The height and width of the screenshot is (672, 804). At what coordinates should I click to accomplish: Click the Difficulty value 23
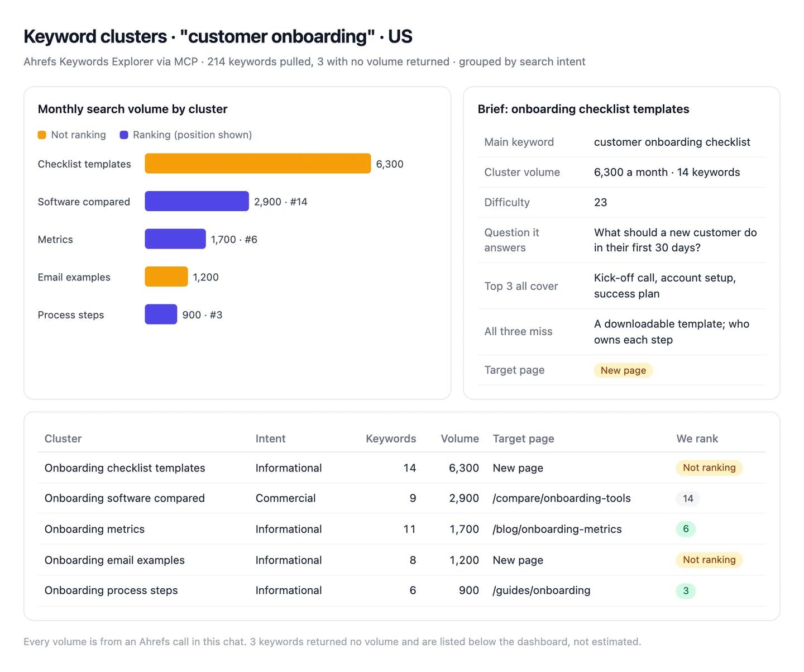pos(601,202)
